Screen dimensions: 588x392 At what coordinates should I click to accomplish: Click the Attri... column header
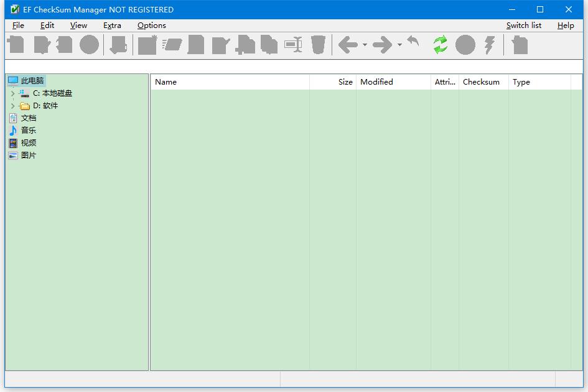(445, 82)
